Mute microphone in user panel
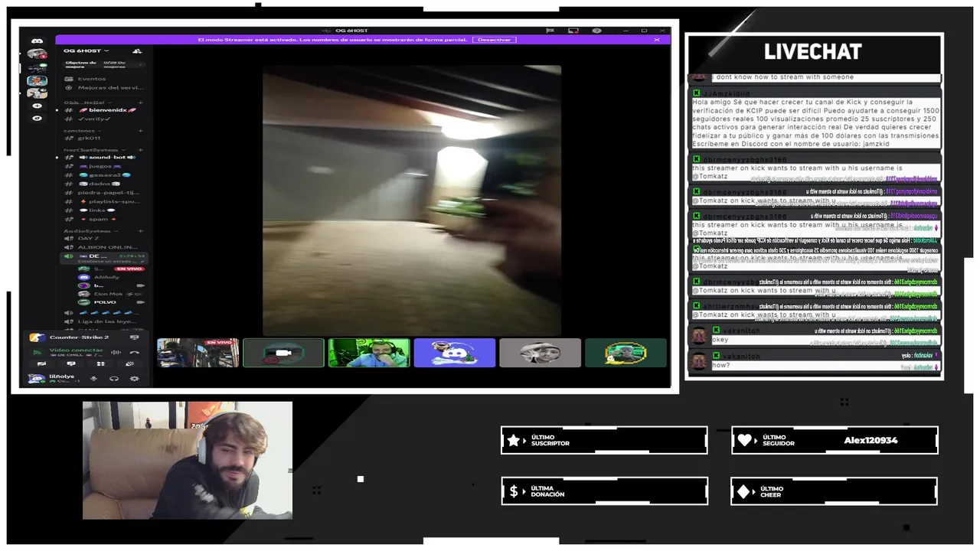Image resolution: width=980 pixels, height=551 pixels. 93,379
